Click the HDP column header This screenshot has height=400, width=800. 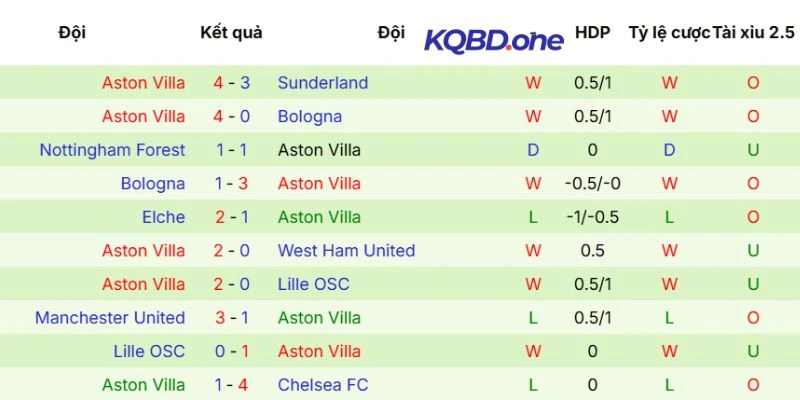[x=592, y=32]
